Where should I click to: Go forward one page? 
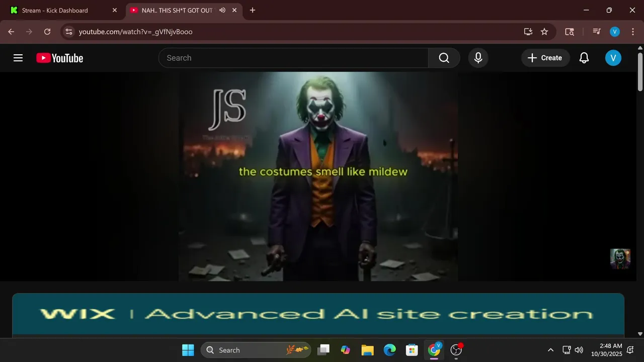pos(29,32)
